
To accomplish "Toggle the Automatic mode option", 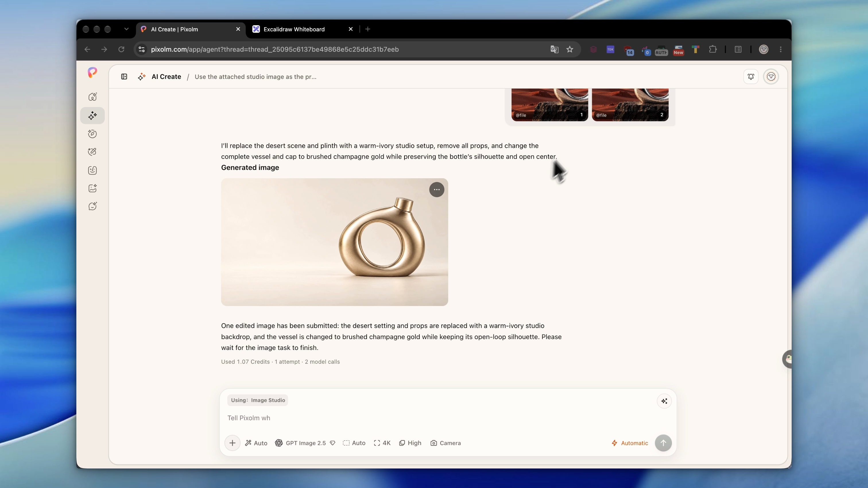I will [x=629, y=443].
